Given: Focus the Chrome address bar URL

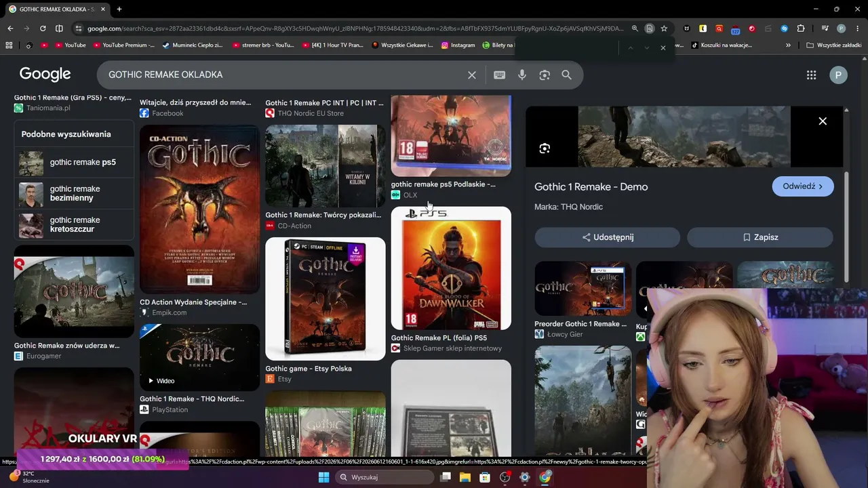Looking at the screenshot, I should [x=355, y=28].
